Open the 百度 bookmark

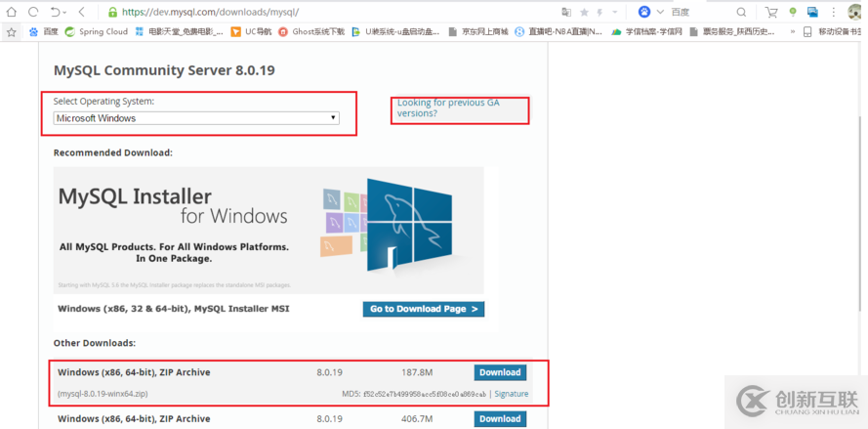[43, 32]
